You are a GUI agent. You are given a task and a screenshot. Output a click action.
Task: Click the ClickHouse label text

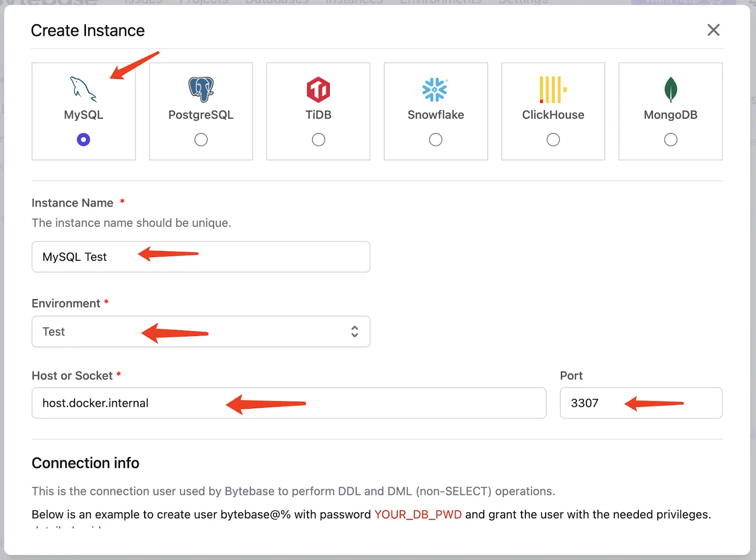coord(553,115)
